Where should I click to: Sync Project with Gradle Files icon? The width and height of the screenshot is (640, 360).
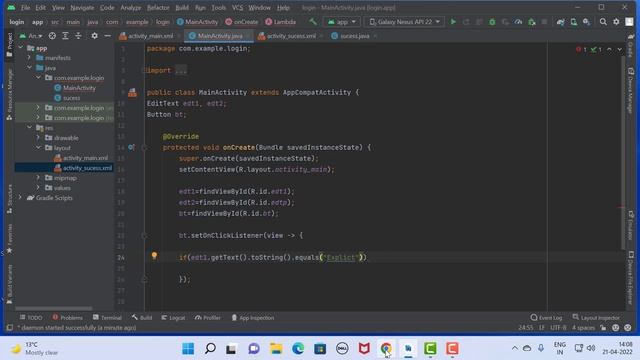point(561,22)
